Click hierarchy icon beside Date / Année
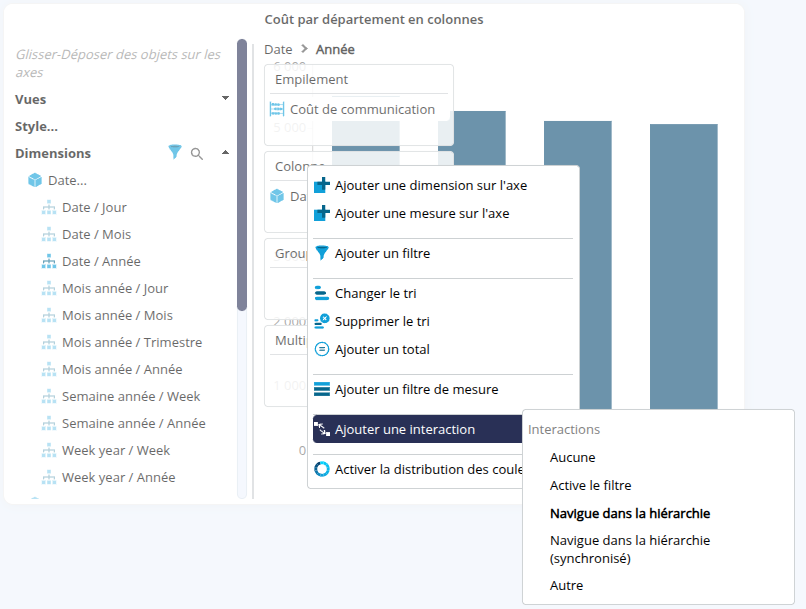806x609 pixels. click(49, 262)
